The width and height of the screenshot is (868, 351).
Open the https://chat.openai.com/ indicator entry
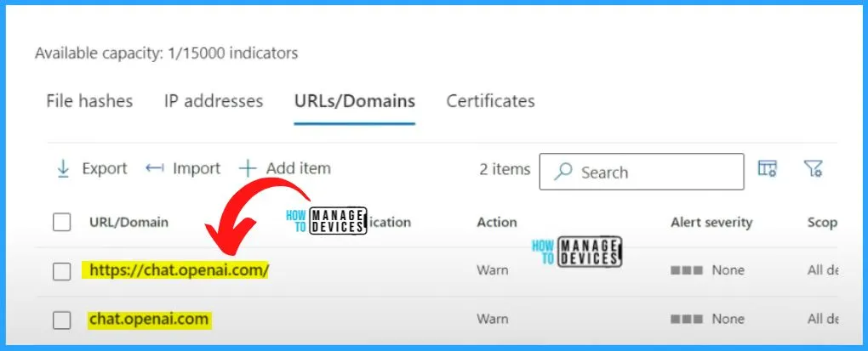point(179,269)
